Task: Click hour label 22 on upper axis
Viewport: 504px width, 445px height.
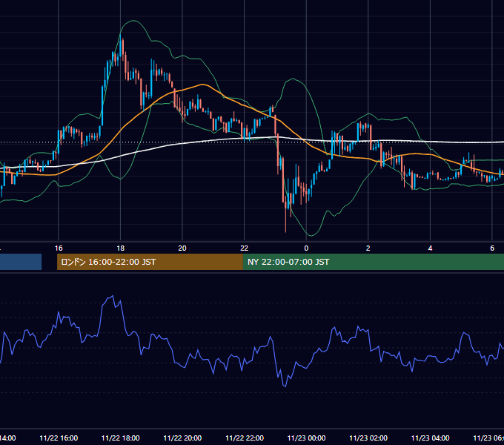Action: pyautogui.click(x=245, y=248)
